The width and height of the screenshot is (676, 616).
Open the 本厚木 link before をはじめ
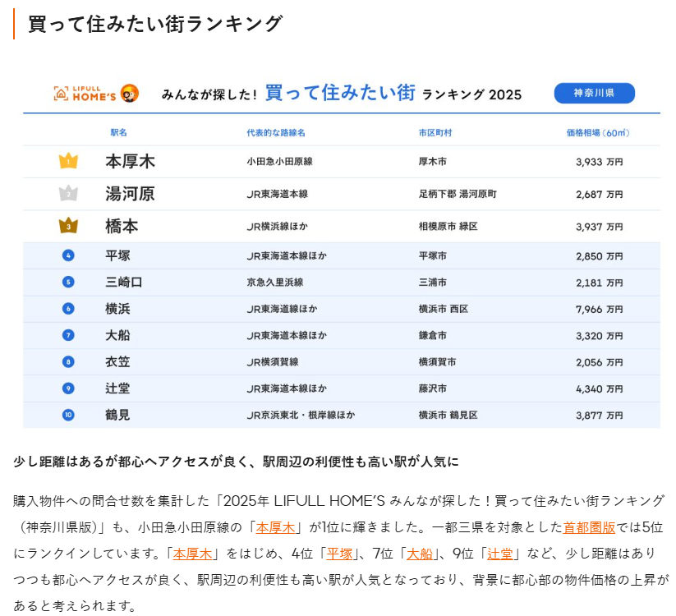[192, 554]
